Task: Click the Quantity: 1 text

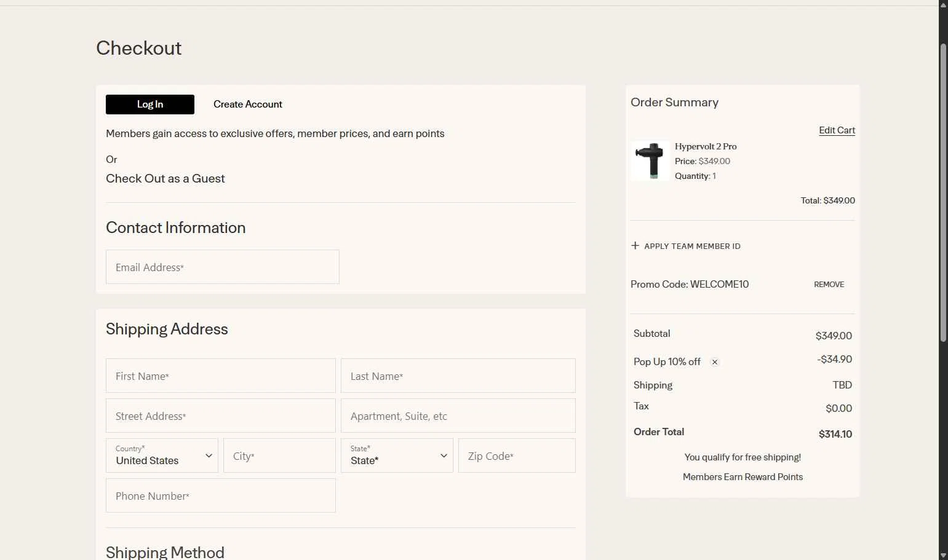Action: (695, 176)
